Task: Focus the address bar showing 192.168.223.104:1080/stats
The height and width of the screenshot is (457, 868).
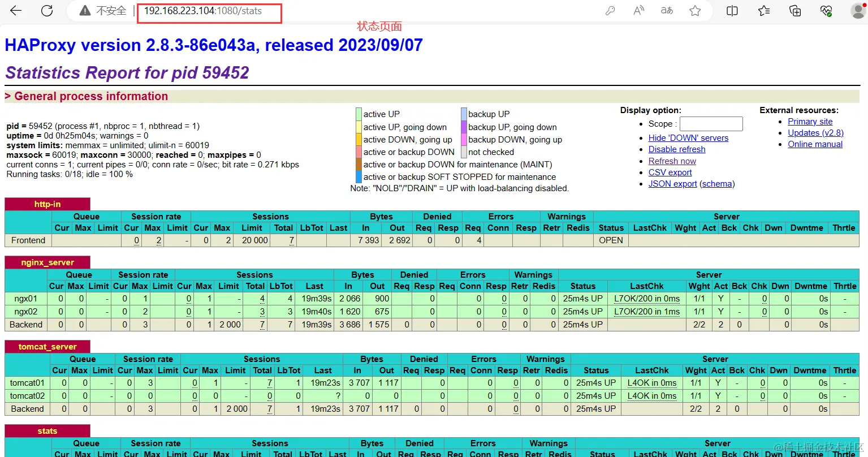Action: [203, 11]
